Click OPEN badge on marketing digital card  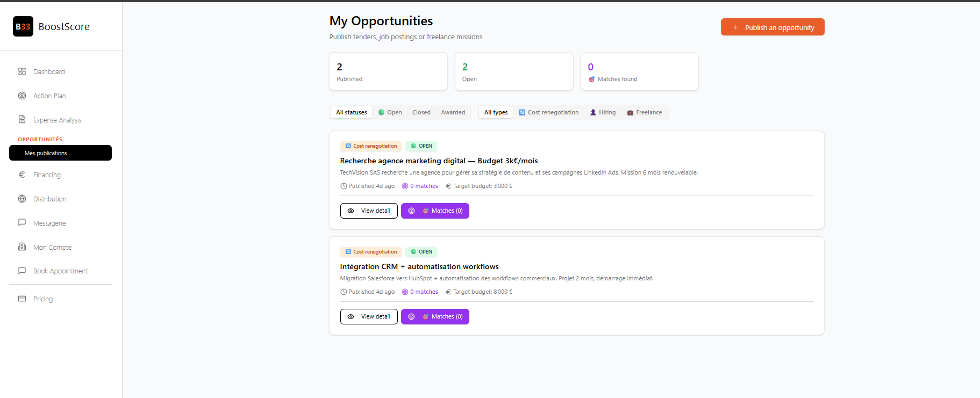tap(421, 146)
